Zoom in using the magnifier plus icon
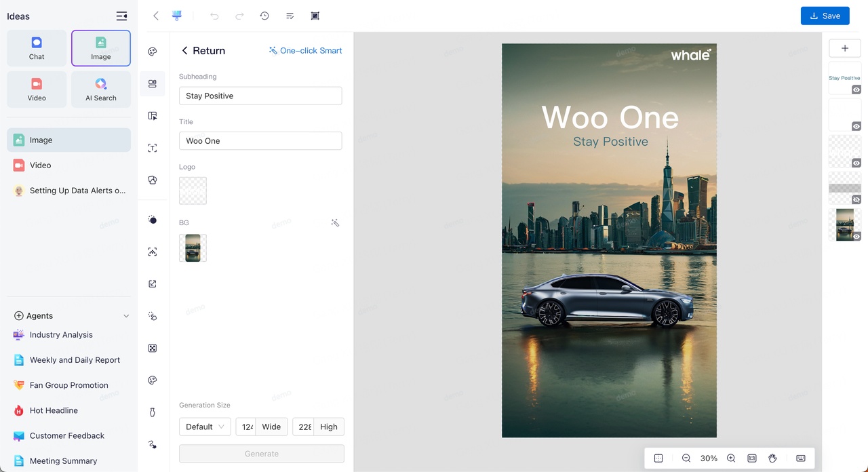The width and height of the screenshot is (868, 472). 731,458
